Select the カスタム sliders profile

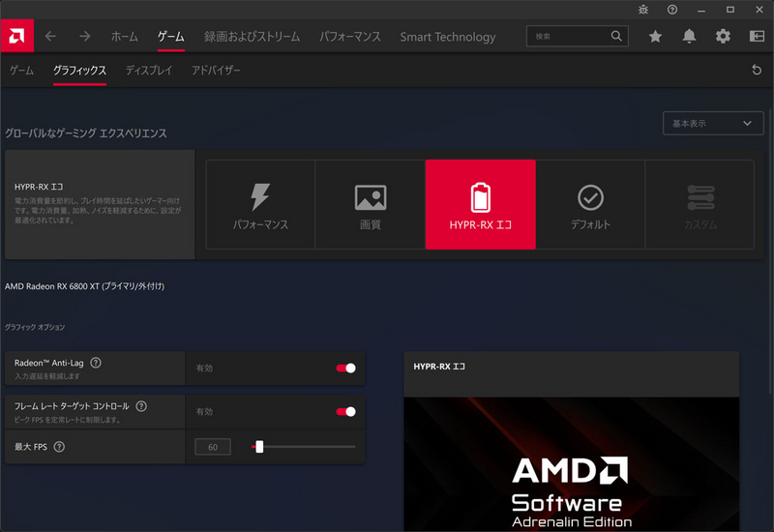coord(700,204)
